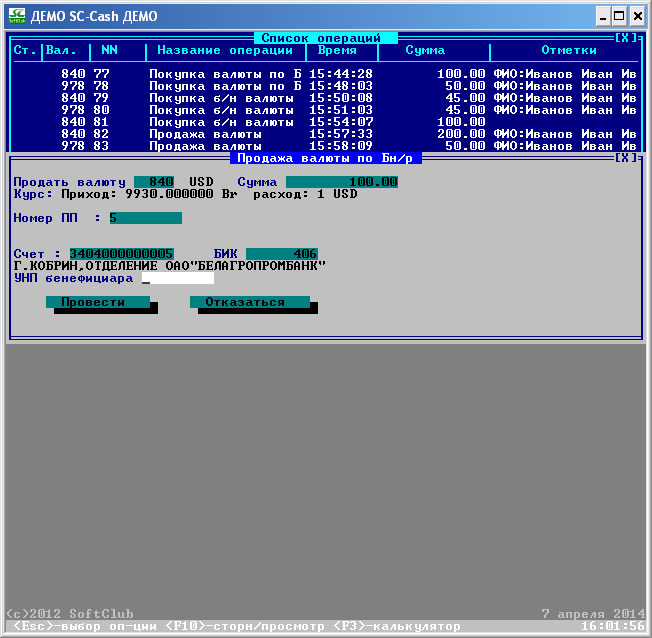Minimize the SC-Cash window
The width and height of the screenshot is (652, 638).
coord(603,16)
